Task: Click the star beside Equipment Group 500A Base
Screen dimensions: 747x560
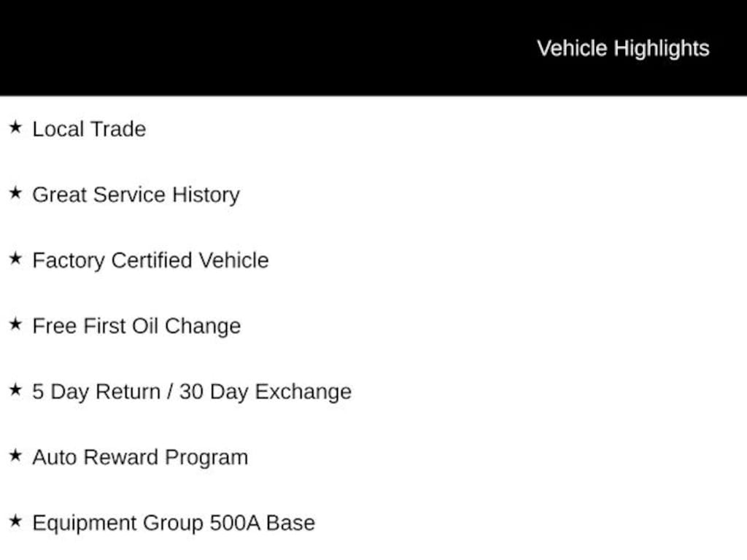Action: click(x=15, y=521)
